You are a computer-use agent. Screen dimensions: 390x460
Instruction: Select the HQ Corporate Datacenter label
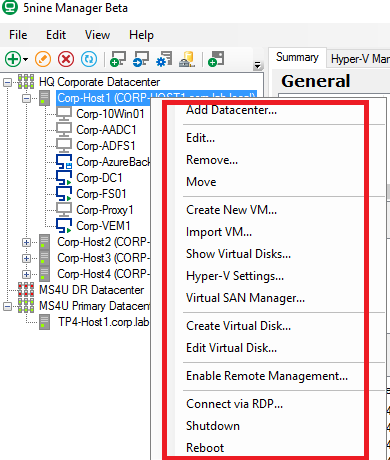[x=99, y=82]
